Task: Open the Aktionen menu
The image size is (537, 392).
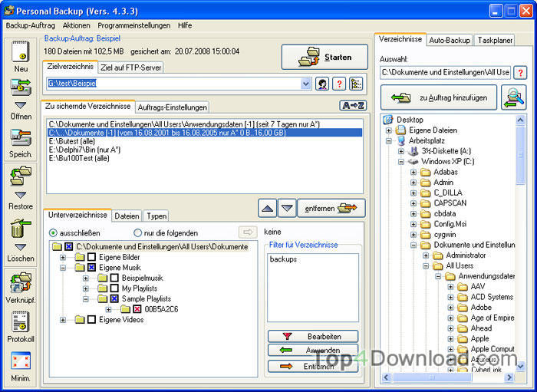Action: (x=77, y=25)
